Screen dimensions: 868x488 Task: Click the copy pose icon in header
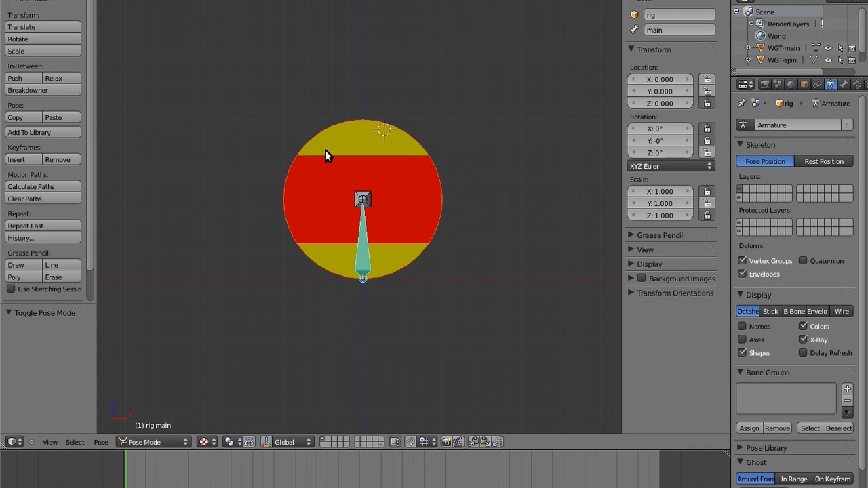coord(474,442)
